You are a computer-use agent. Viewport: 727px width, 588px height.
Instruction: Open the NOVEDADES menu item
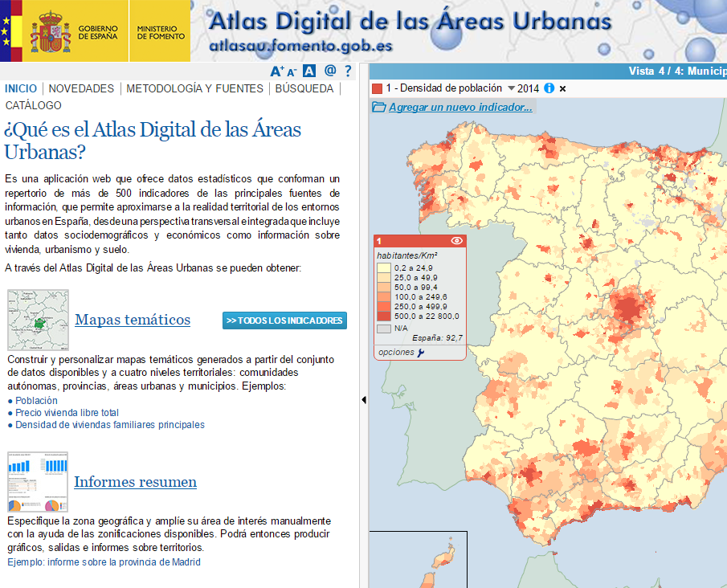[81, 88]
